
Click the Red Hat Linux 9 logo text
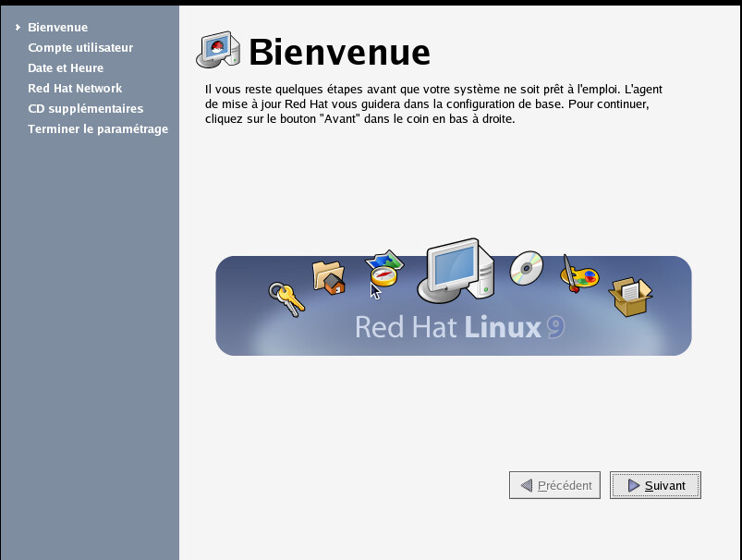click(x=459, y=327)
